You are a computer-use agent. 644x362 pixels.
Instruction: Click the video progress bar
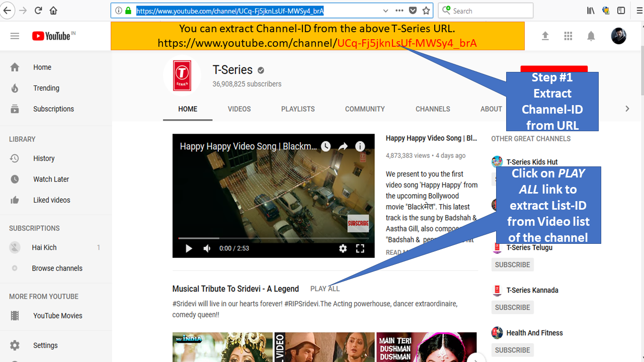point(273,238)
